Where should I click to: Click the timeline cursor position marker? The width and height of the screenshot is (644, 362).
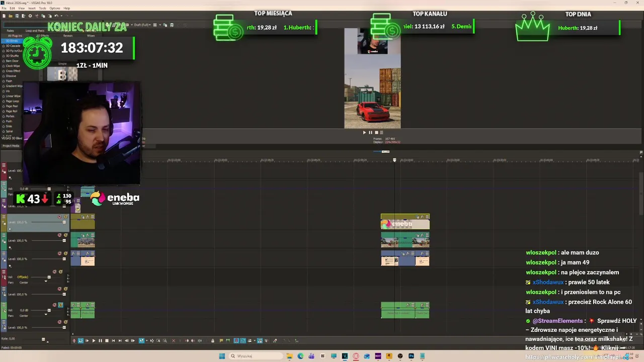[394, 160]
